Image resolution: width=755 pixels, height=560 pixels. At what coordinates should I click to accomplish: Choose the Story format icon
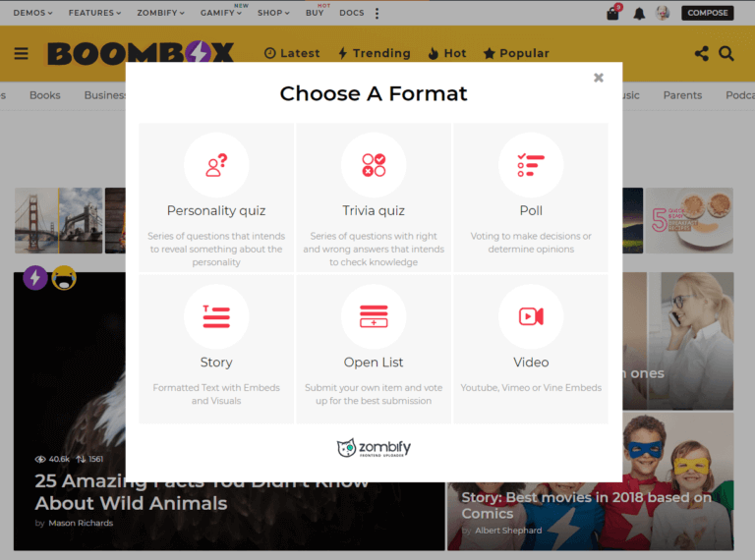(216, 316)
